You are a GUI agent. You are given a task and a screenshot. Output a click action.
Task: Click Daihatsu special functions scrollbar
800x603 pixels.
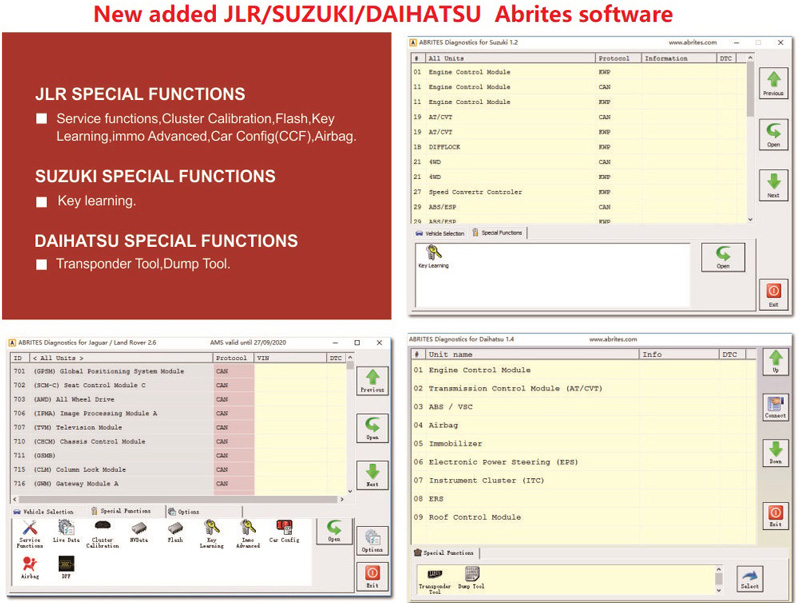[719, 579]
